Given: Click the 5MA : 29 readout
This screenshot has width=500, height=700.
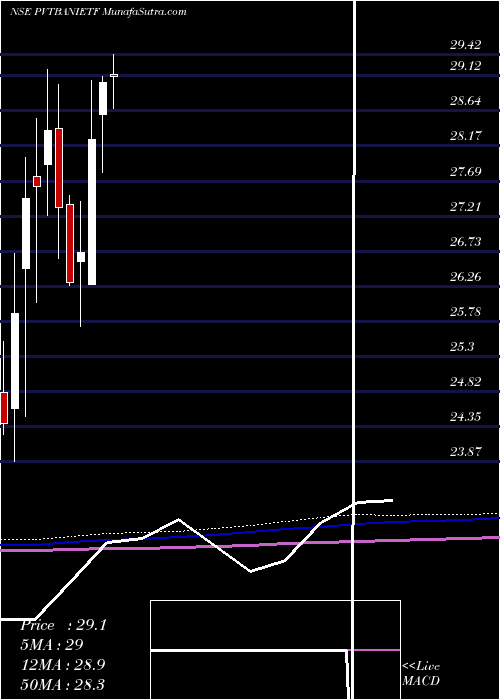Looking at the screenshot, I should point(52,645).
